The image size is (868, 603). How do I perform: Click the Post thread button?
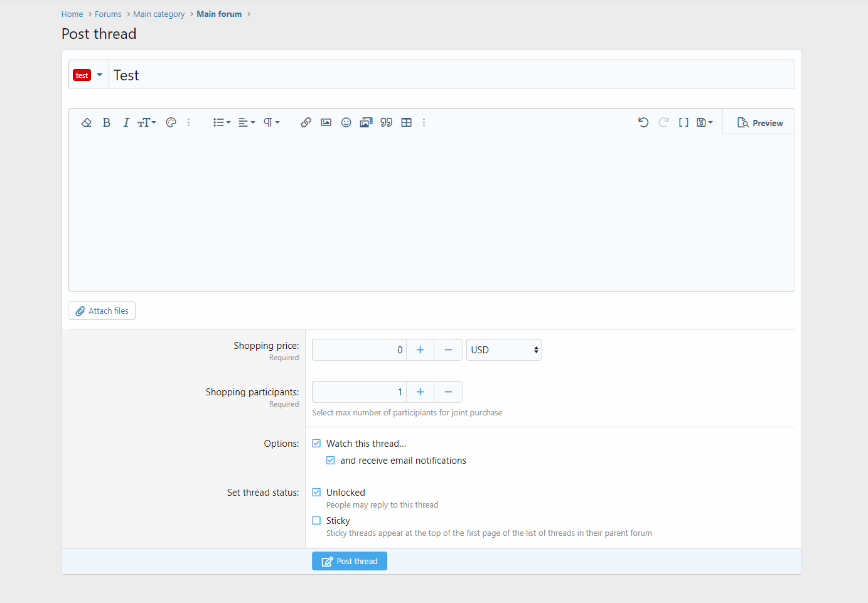pyautogui.click(x=350, y=562)
